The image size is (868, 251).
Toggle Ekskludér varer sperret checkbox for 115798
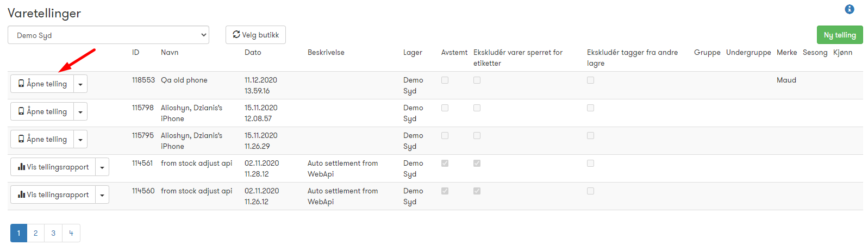(x=477, y=108)
